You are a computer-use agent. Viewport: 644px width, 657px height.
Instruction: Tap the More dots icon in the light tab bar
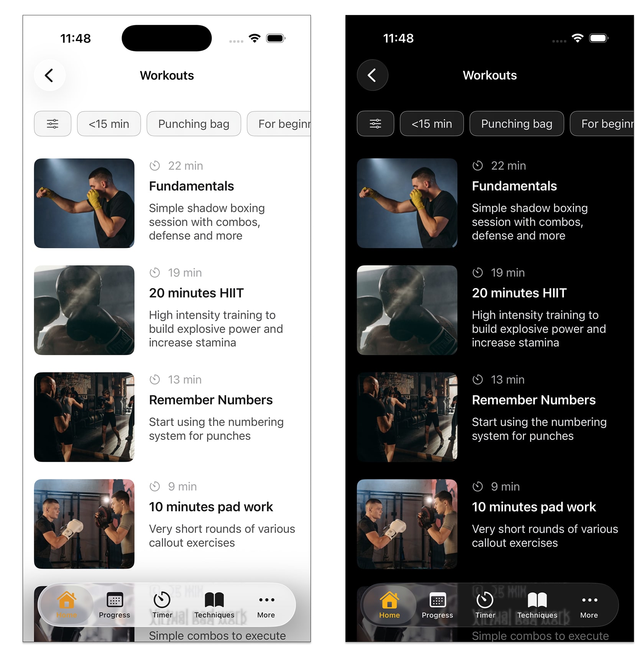(x=266, y=600)
